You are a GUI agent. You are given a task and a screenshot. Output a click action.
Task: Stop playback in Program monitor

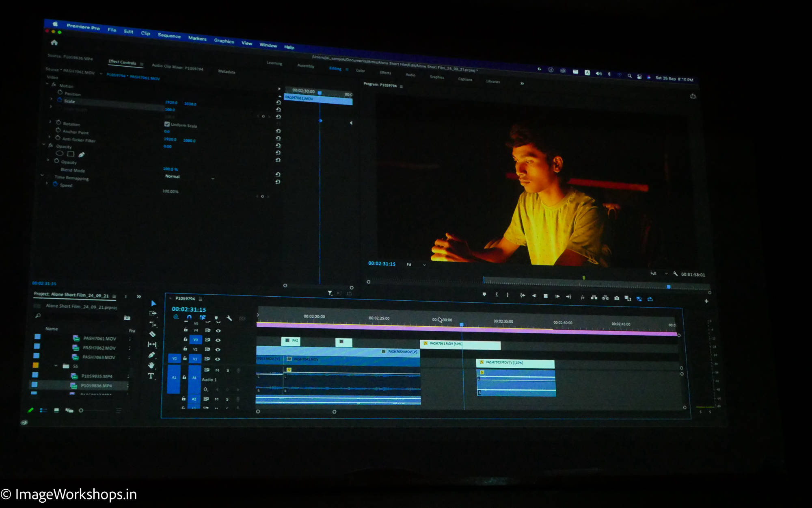click(x=546, y=296)
